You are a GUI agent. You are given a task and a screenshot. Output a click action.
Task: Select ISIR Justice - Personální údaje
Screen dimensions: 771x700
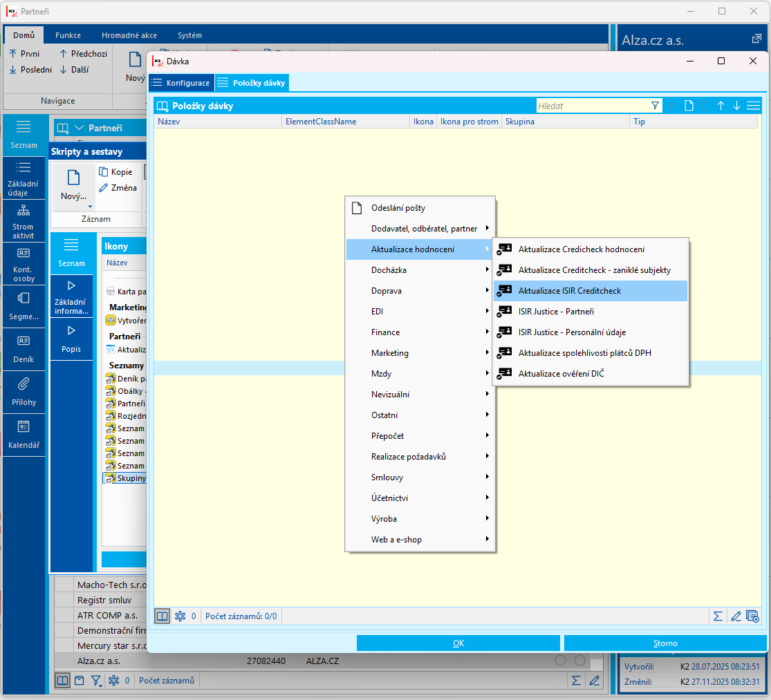[590, 332]
